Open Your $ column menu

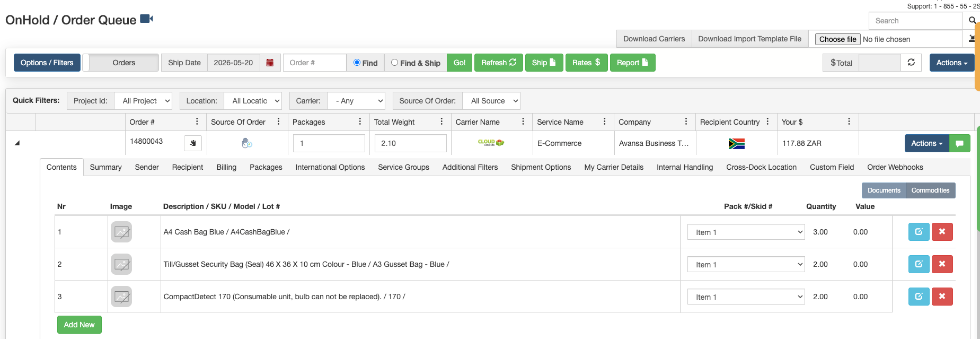[x=849, y=121]
